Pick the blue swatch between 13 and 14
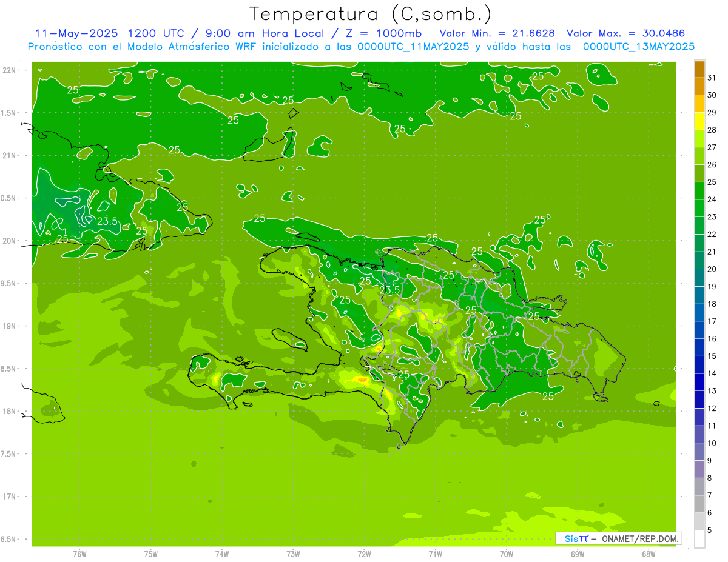The height and width of the screenshot is (562, 728). pyautogui.click(x=699, y=383)
